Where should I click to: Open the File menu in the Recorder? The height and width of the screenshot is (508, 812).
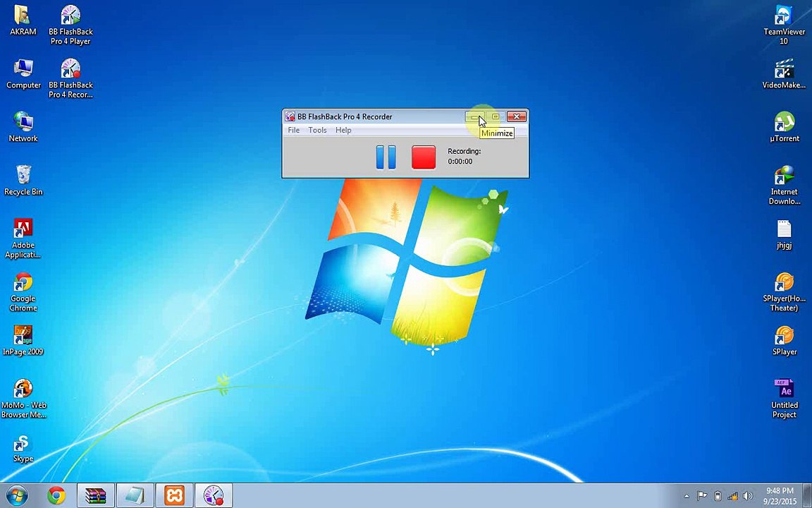(294, 130)
